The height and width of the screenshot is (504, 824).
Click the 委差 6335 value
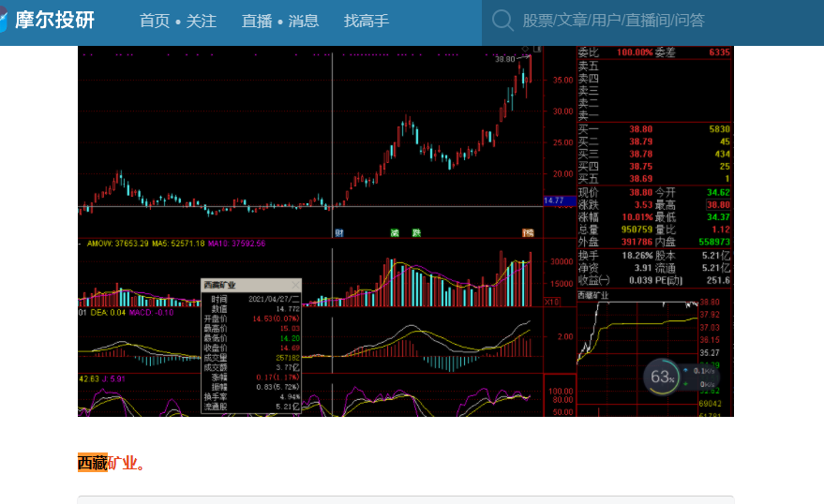[719, 52]
